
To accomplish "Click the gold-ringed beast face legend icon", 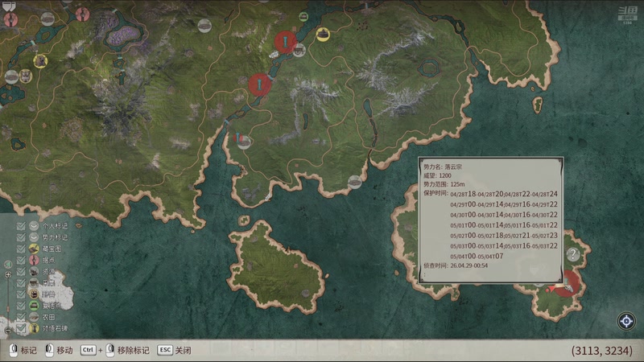I will click(x=34, y=294).
